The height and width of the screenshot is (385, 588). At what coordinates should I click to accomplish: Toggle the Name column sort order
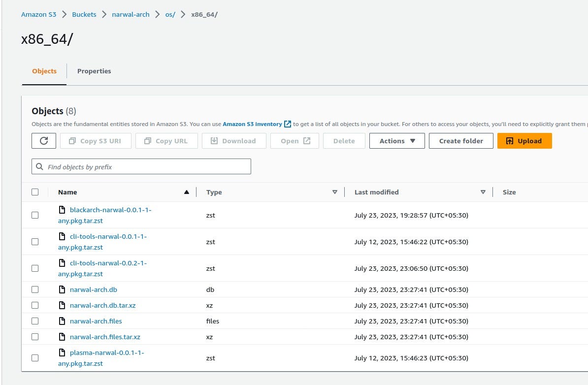pyautogui.click(x=186, y=192)
